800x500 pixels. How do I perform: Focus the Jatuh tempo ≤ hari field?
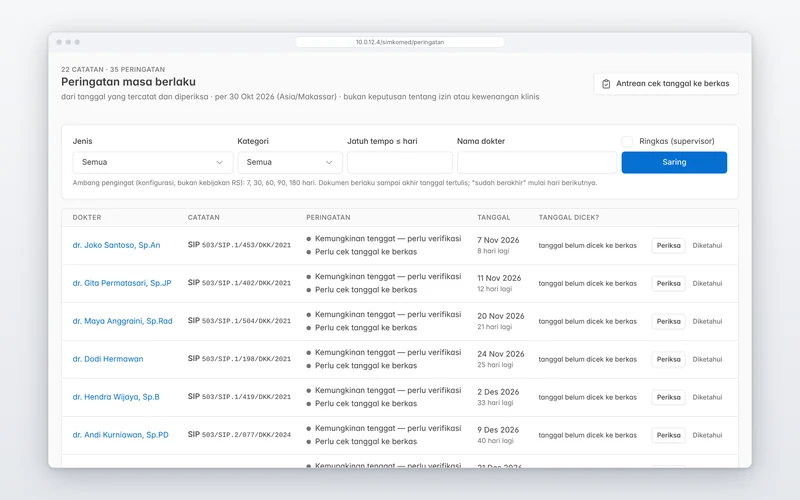click(399, 162)
